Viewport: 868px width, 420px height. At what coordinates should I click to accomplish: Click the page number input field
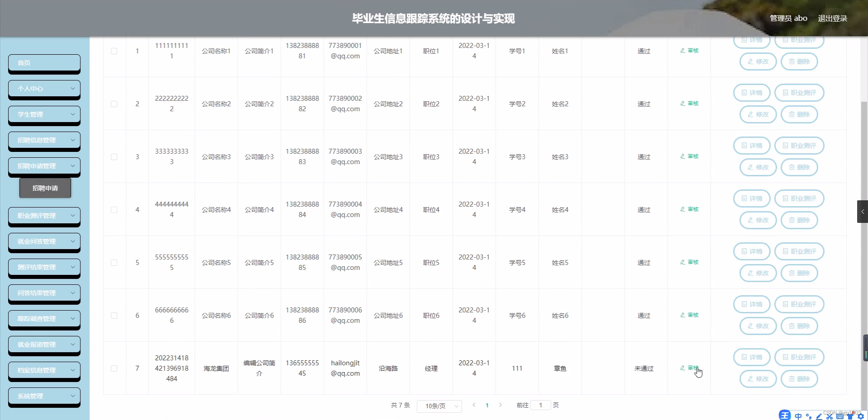click(x=541, y=406)
